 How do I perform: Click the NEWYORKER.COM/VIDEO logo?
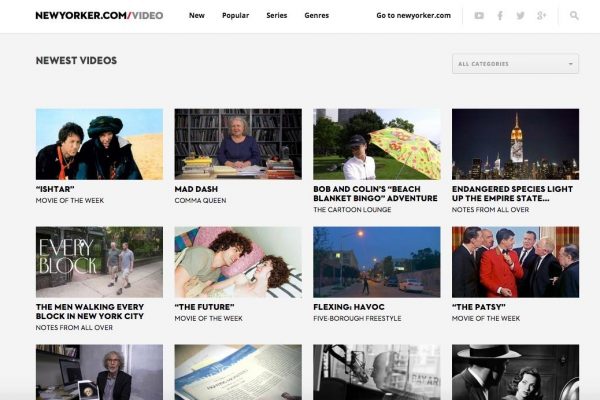[x=99, y=16]
